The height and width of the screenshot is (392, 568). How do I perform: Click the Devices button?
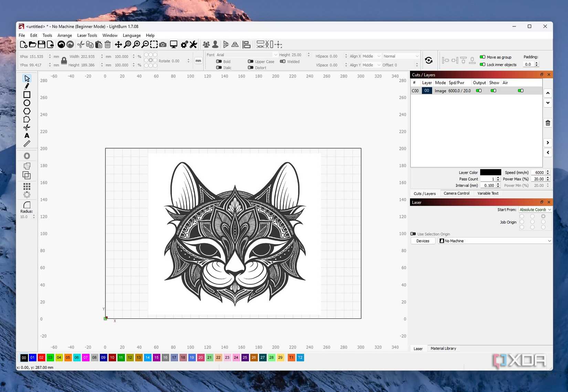pyautogui.click(x=423, y=241)
